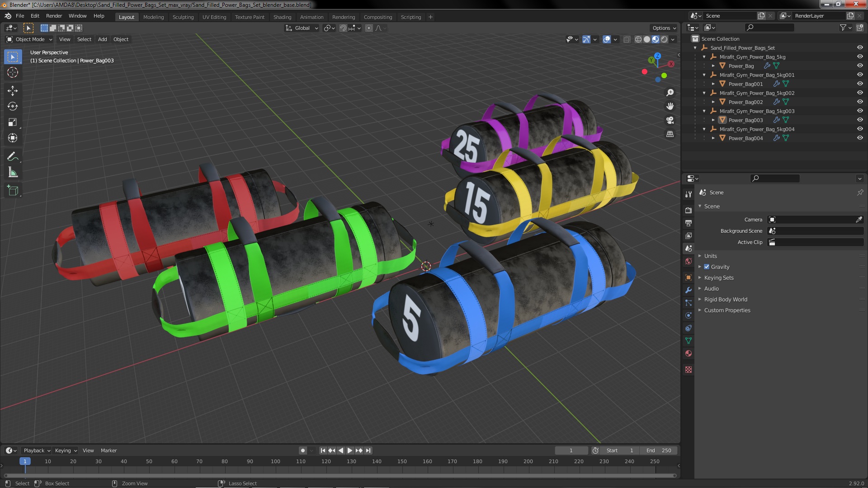Screen dimensions: 868x488
Task: Expand Power_Bag004 tree item
Action: [x=713, y=138]
